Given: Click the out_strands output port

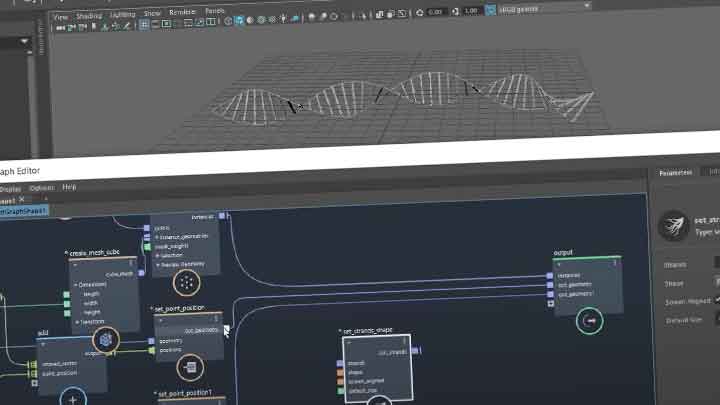Looking at the screenshot, I should pos(415,351).
